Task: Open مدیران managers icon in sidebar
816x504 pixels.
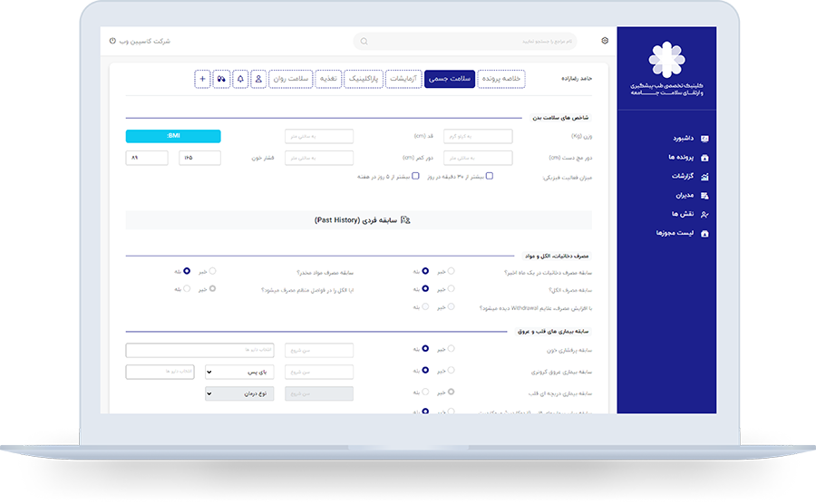Action: tap(704, 196)
